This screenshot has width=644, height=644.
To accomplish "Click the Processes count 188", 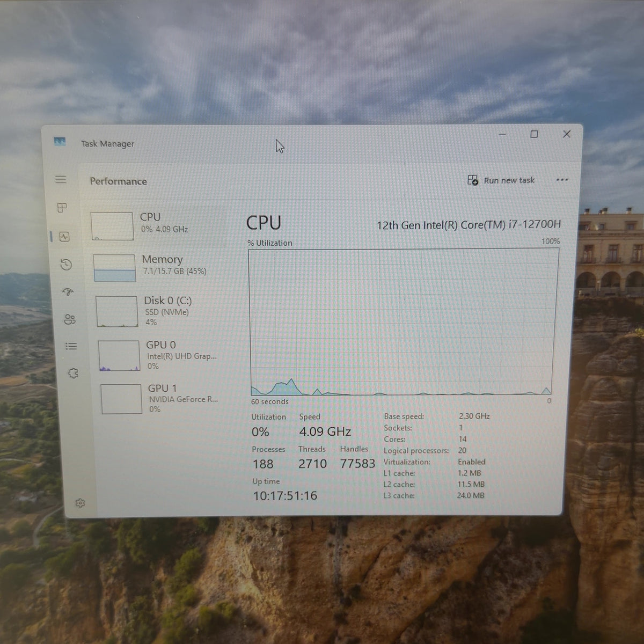I will [263, 464].
